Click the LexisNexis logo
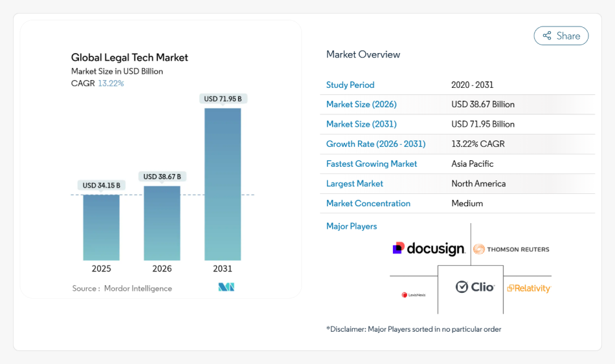615x364 pixels. coord(413,295)
